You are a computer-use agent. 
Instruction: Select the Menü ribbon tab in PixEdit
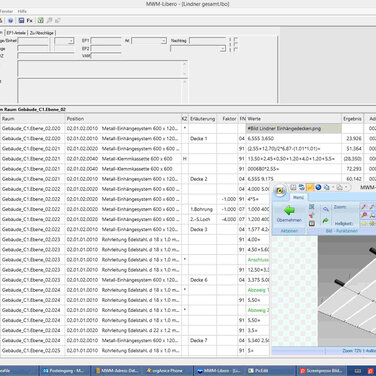coord(298,197)
